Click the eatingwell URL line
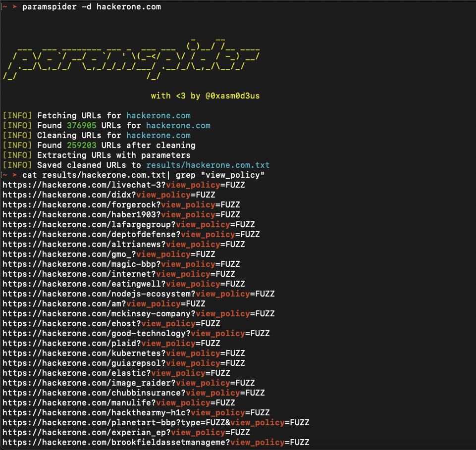The width and height of the screenshot is (476, 450). point(124,284)
